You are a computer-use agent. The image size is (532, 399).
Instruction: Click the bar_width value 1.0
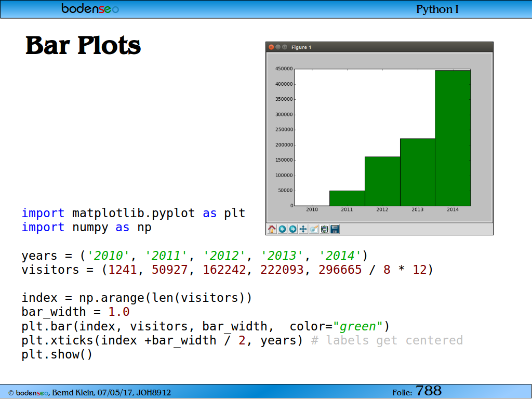[119, 312]
